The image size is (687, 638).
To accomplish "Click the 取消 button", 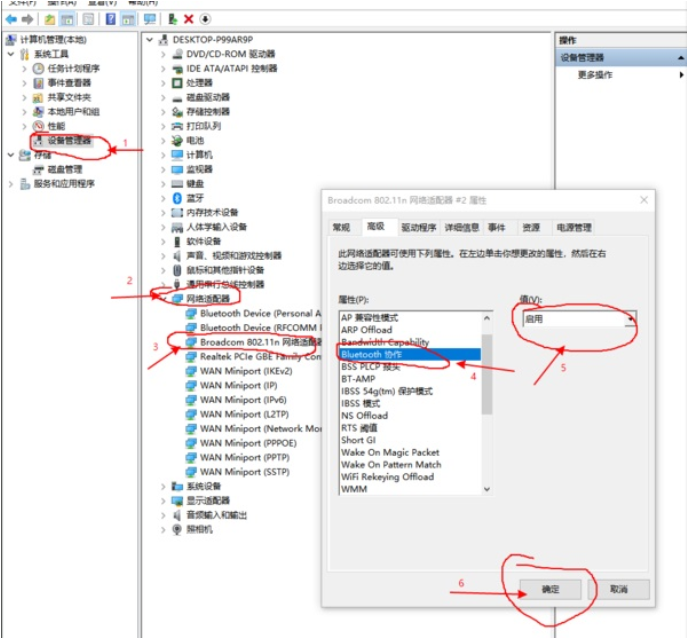I will (x=619, y=589).
